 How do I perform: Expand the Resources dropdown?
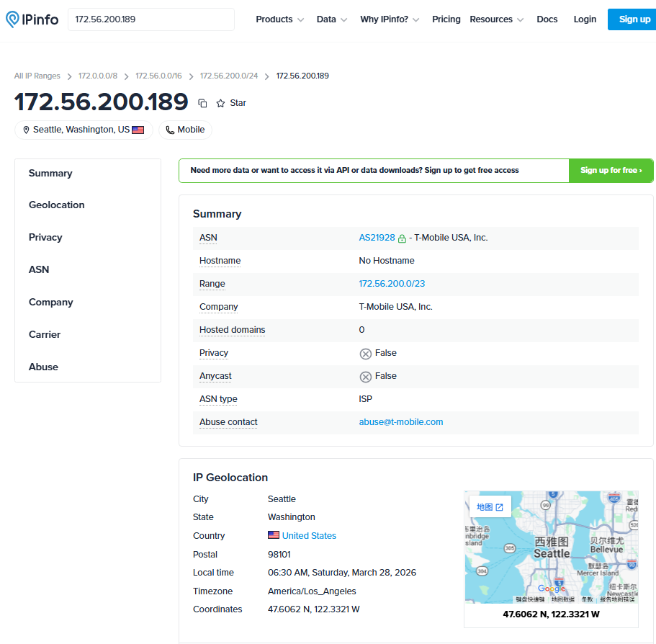(x=496, y=19)
